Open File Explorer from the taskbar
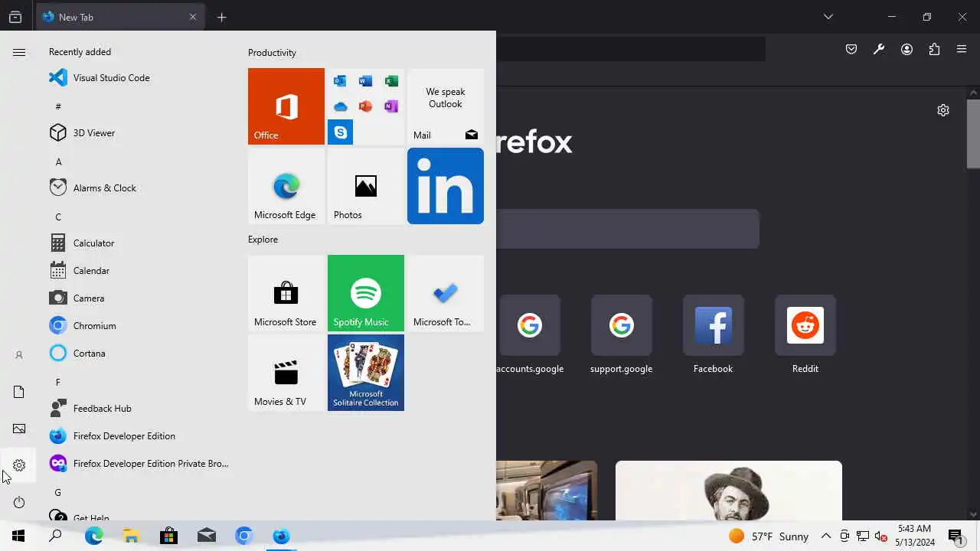The image size is (980, 551). (x=131, y=536)
